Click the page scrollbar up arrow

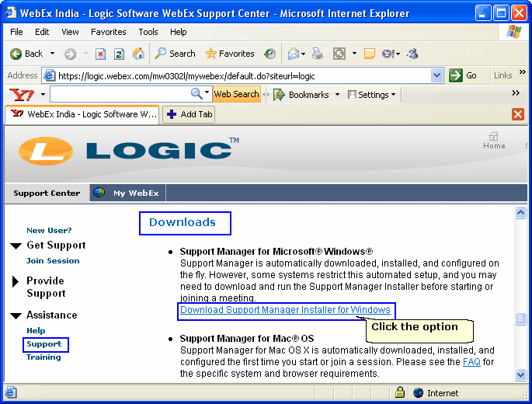[520, 213]
